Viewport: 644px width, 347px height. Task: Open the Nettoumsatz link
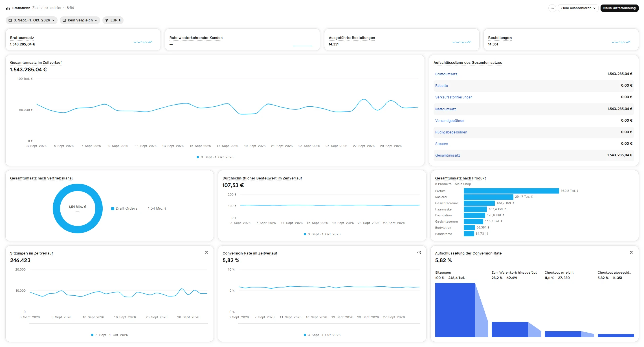pos(445,109)
